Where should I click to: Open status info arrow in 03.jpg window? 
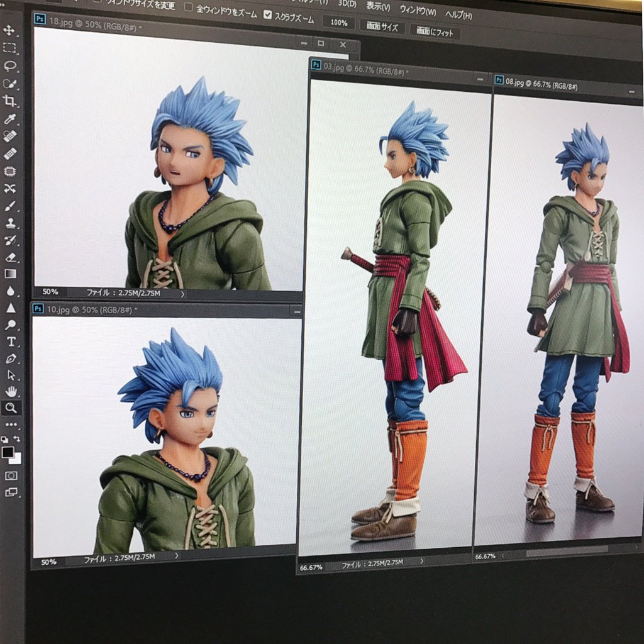pos(421,561)
